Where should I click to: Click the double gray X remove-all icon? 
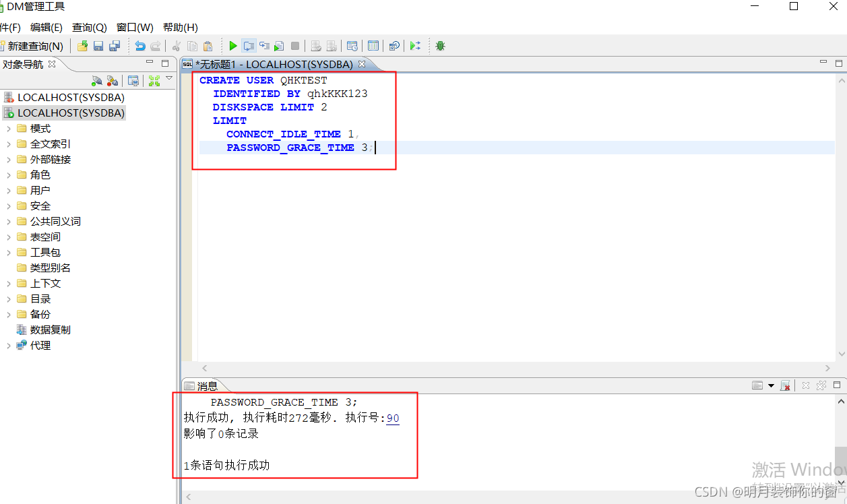click(x=821, y=385)
